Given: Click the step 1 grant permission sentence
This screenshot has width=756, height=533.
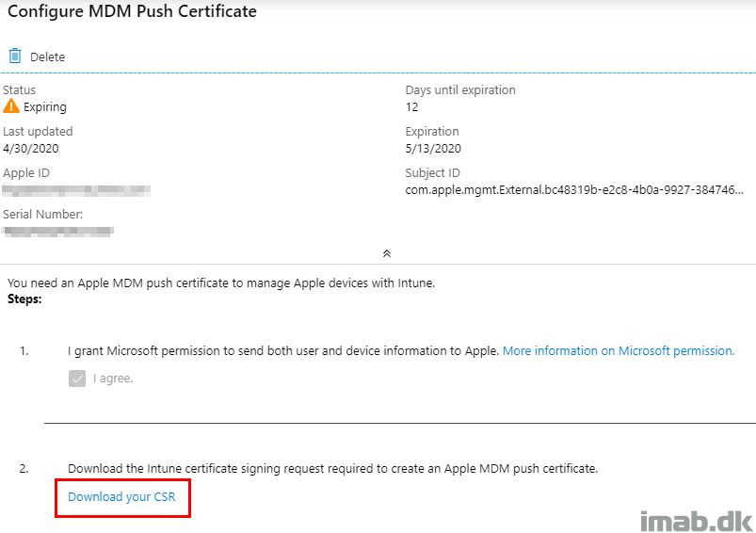Looking at the screenshot, I should pyautogui.click(x=282, y=350).
